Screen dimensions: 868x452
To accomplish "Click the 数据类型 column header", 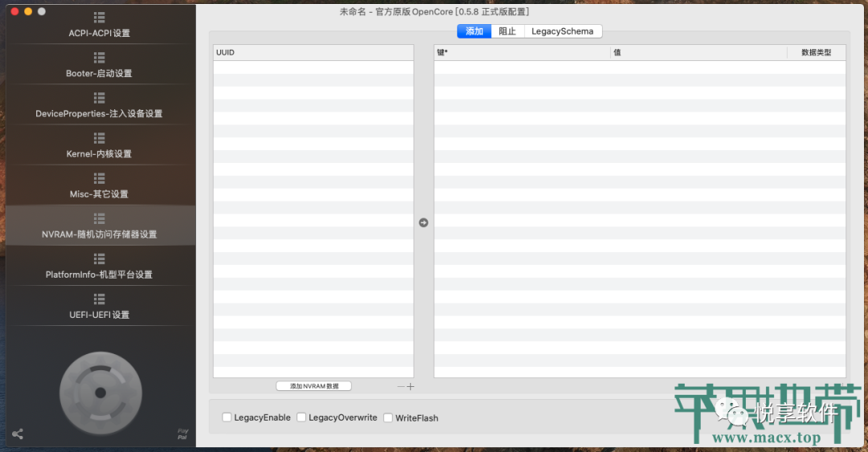I will (817, 52).
